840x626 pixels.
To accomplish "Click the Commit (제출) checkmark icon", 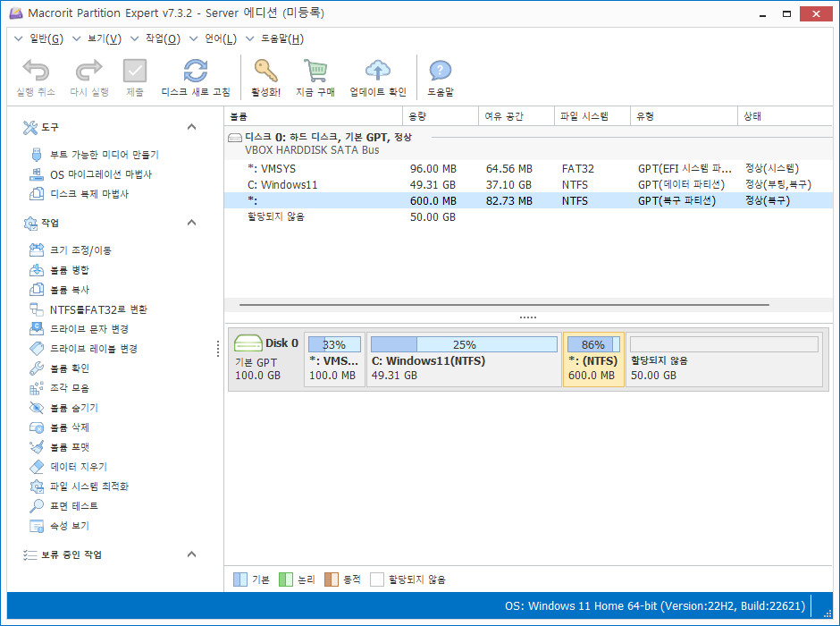I will pos(134,71).
